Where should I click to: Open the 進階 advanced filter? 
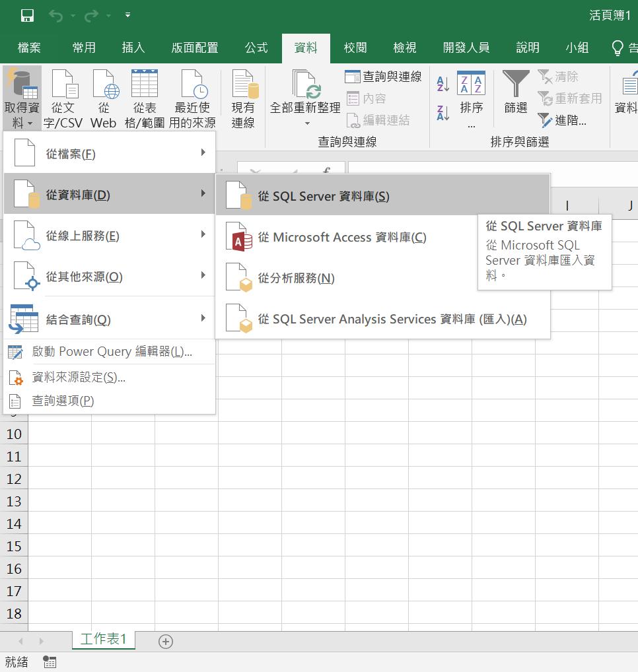click(x=561, y=120)
